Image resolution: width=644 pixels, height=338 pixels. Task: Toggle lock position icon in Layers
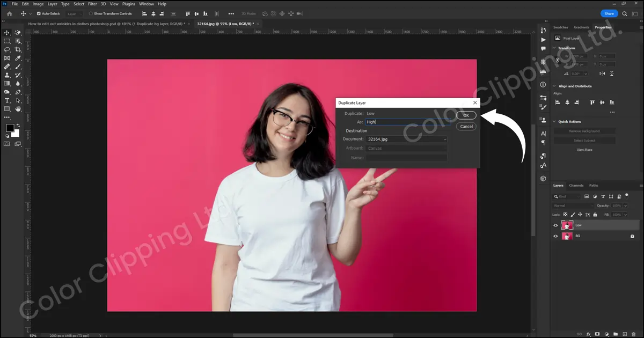click(x=579, y=215)
